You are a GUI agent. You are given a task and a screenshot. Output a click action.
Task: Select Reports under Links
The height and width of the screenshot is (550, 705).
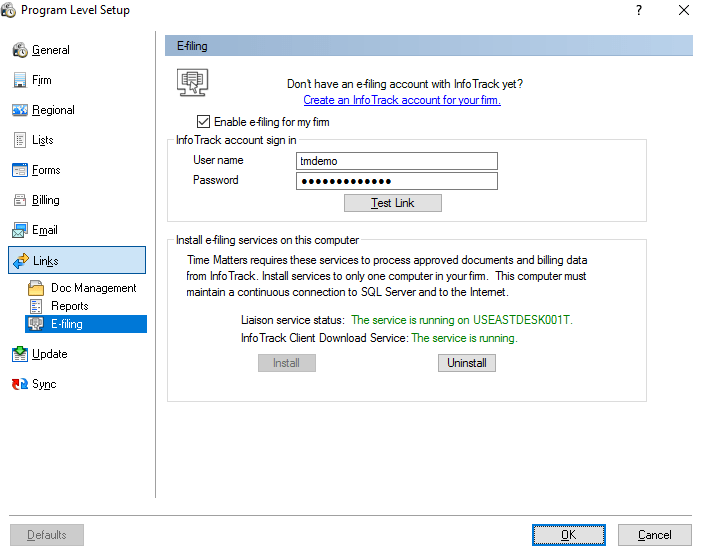(x=70, y=306)
